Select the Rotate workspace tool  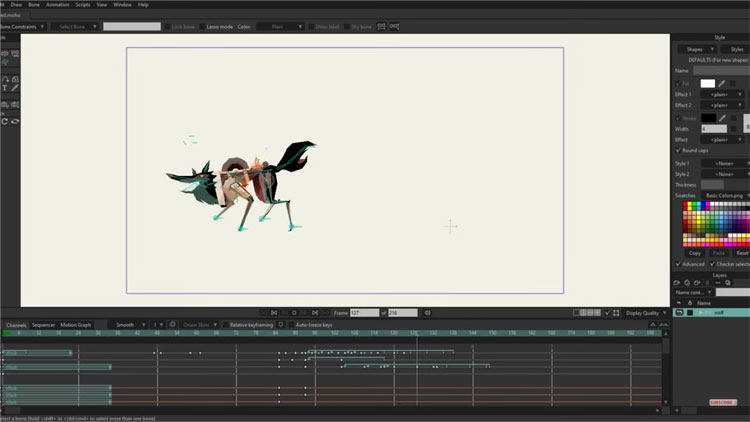pos(5,122)
